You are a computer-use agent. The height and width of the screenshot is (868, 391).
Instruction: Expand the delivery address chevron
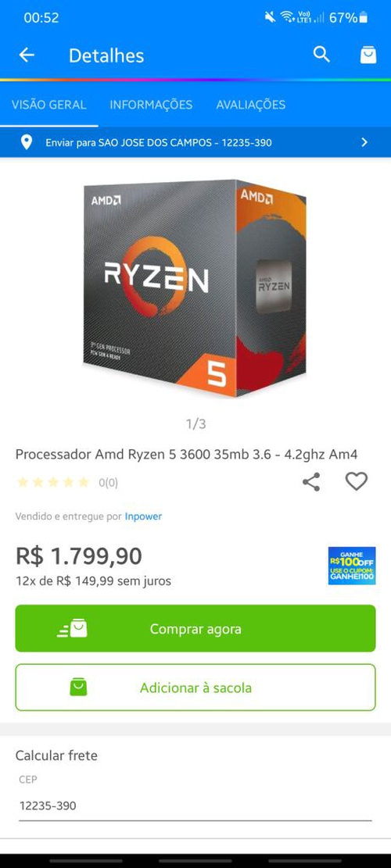pyautogui.click(x=364, y=142)
